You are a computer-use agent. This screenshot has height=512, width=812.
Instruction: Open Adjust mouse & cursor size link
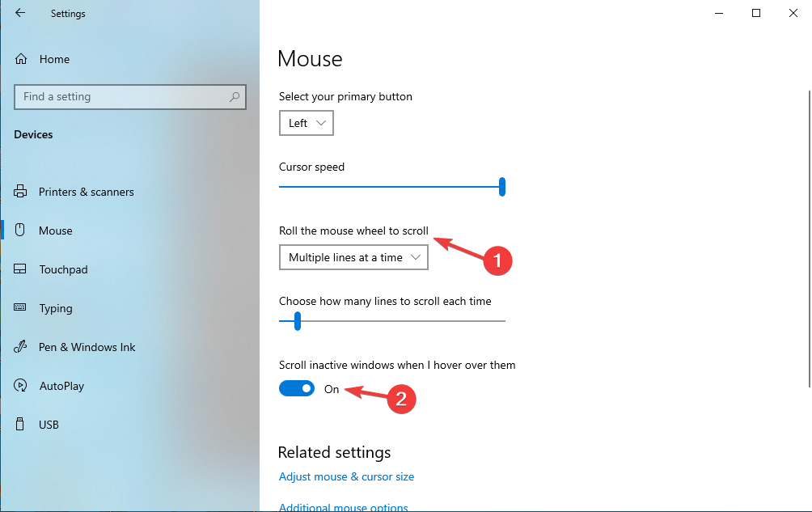tap(346, 476)
